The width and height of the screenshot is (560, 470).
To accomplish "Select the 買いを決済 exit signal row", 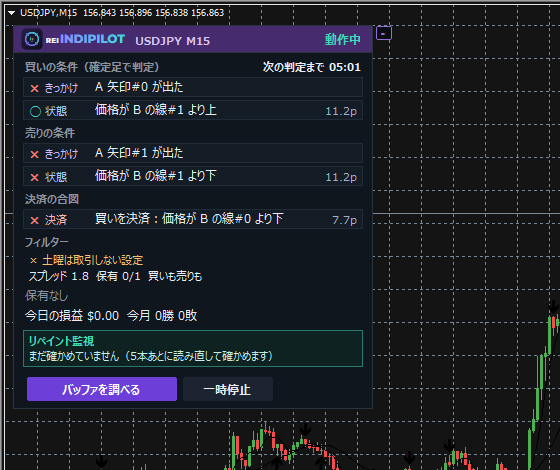I will (x=193, y=219).
